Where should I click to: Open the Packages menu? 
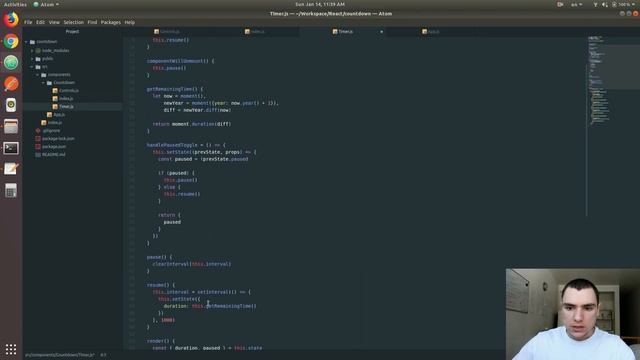click(x=111, y=22)
